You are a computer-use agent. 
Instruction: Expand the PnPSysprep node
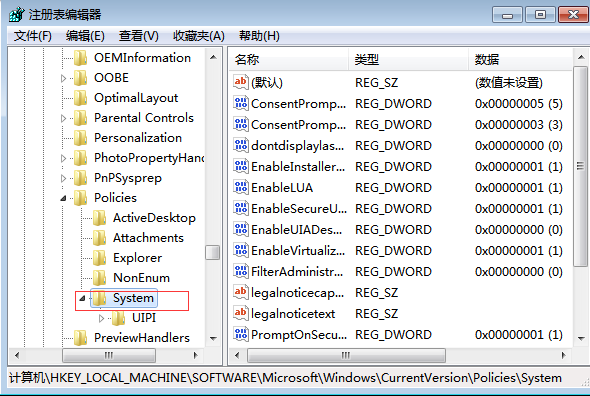[63, 178]
